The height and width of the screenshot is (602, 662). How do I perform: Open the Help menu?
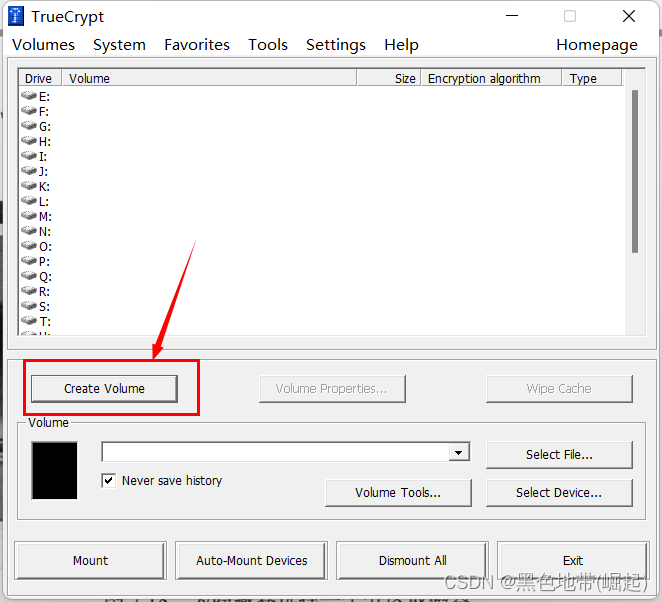point(401,45)
